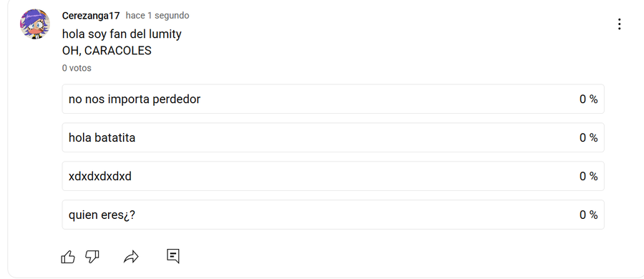This screenshot has width=644, height=279.
Task: Open the Cerezanga17 profile avatar
Action: point(35,24)
